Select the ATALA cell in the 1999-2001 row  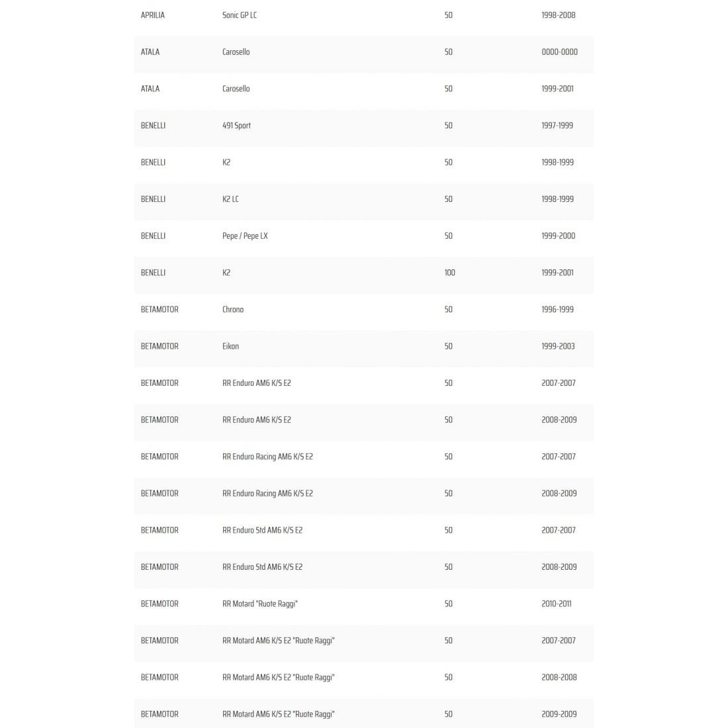tap(150, 89)
